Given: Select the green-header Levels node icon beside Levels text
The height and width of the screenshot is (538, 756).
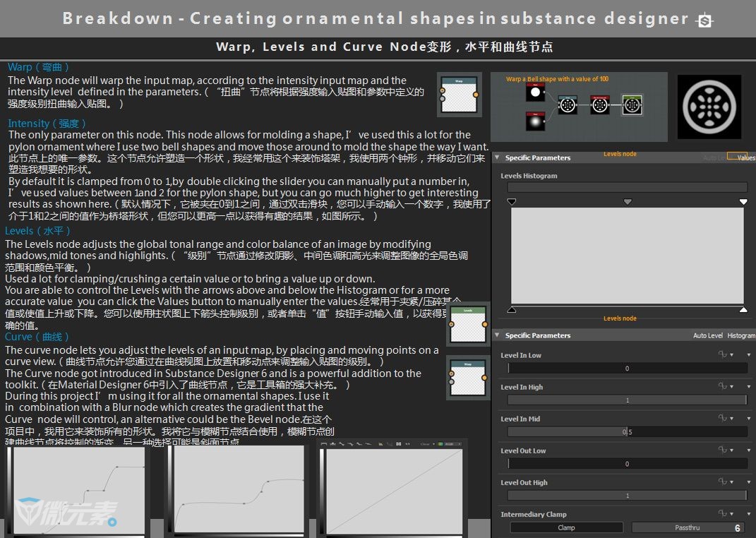Looking at the screenshot, I should [468, 324].
